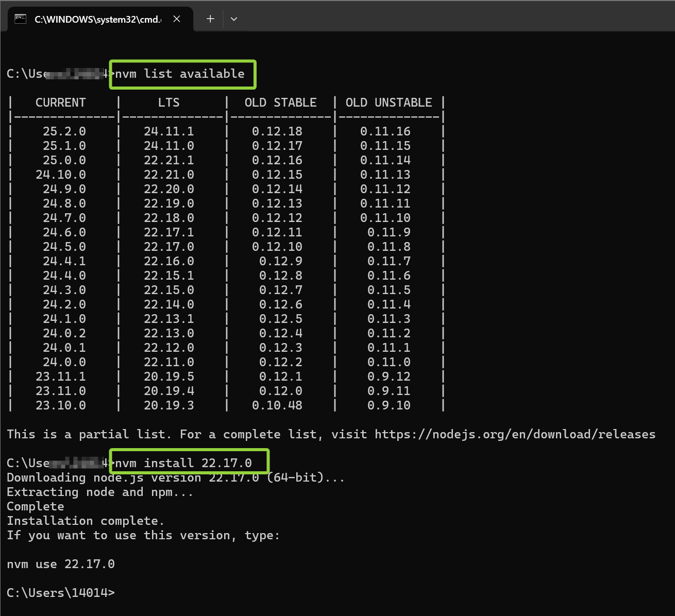Open a new terminal tab with the plus icon
Image resolution: width=675 pixels, height=616 pixels.
(x=210, y=19)
